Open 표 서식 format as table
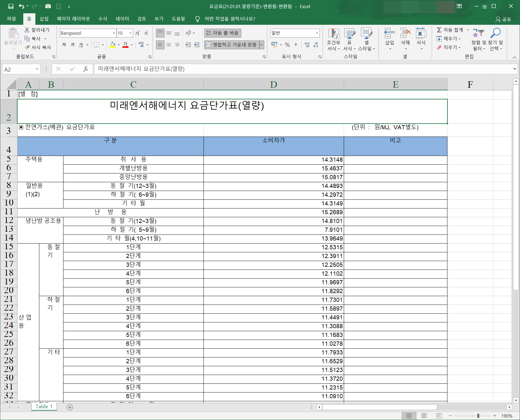The height and width of the screenshot is (420, 520). pyautogui.click(x=349, y=39)
